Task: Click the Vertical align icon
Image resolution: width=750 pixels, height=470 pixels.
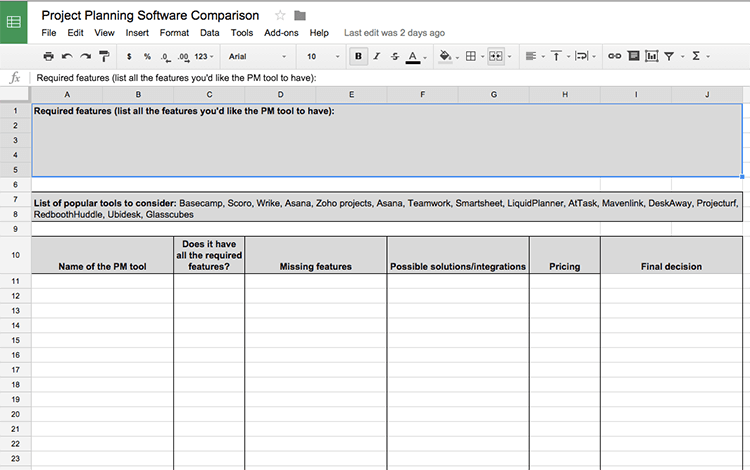Action: pyautogui.click(x=556, y=56)
